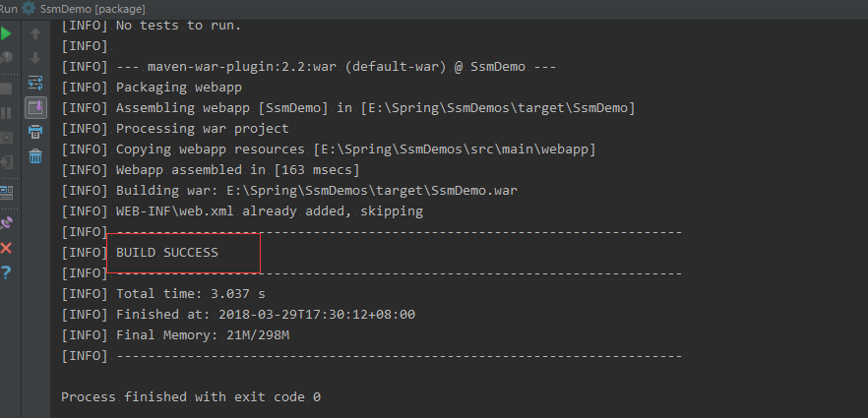Click the Up the Stack Trace arrow
Image resolution: width=868 pixels, height=418 pixels.
coord(35,33)
